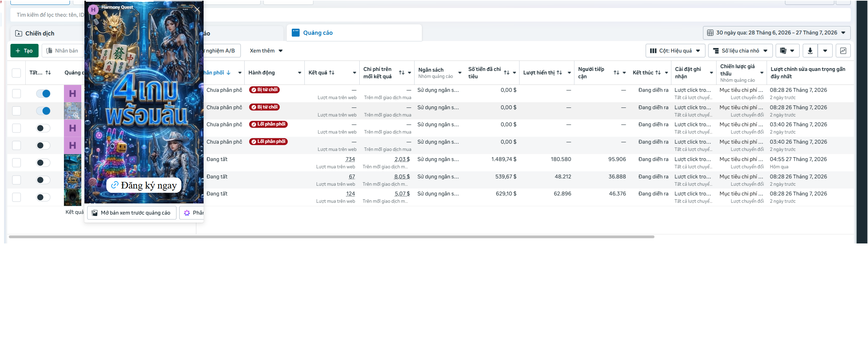This screenshot has height=353, width=868.
Task: Click the Quảng cáo tab icon
Action: tap(296, 33)
